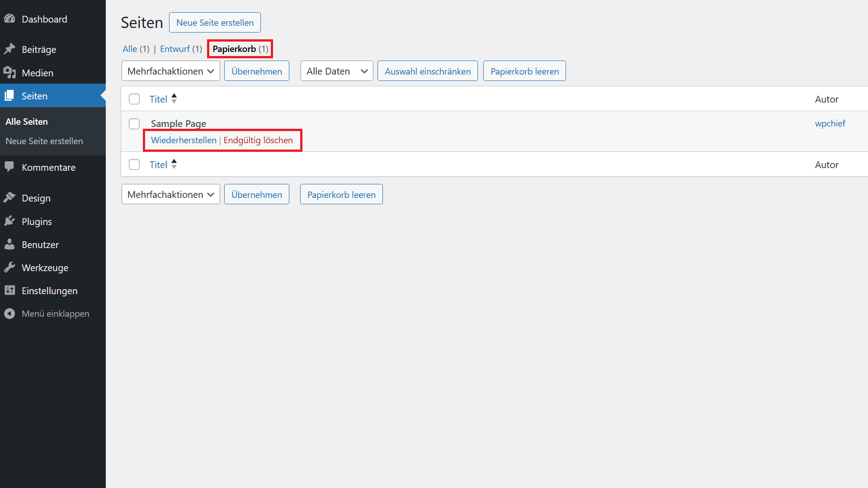The width and height of the screenshot is (868, 488).
Task: Click the Seiten page heading
Action: coord(142,23)
